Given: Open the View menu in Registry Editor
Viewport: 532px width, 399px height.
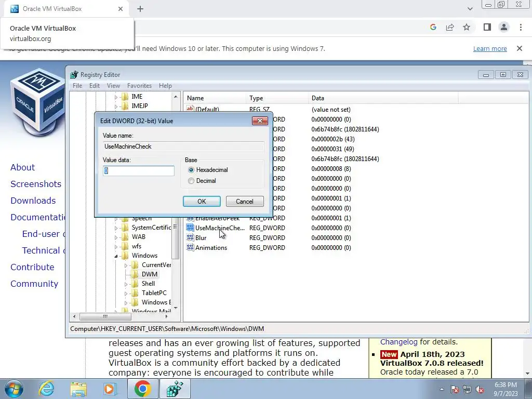Looking at the screenshot, I should click(x=113, y=86).
